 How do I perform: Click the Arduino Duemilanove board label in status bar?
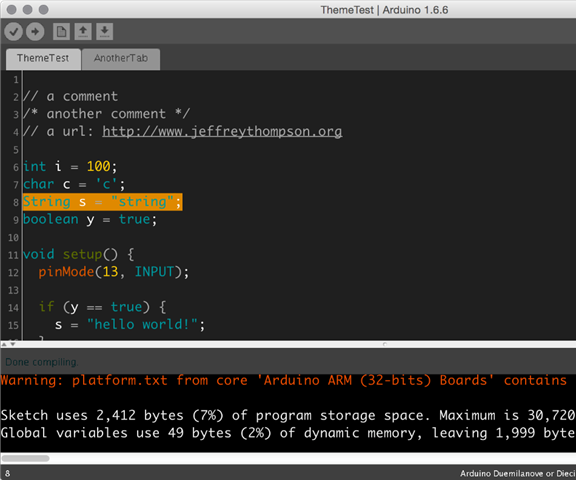tap(518, 473)
